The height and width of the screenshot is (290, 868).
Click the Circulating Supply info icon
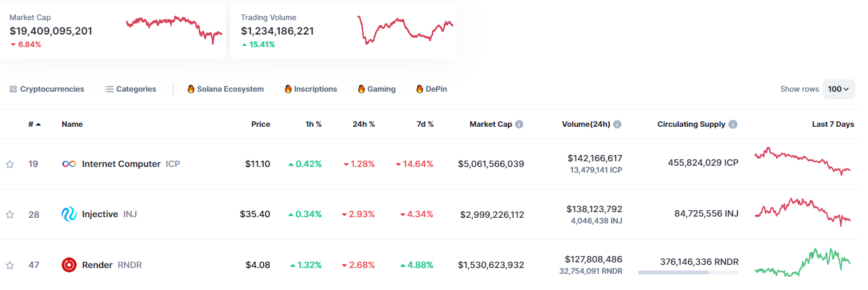[733, 124]
